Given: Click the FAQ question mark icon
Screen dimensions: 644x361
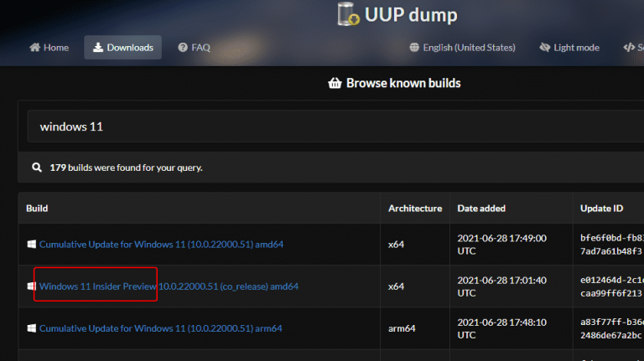Looking at the screenshot, I should pyautogui.click(x=183, y=48).
